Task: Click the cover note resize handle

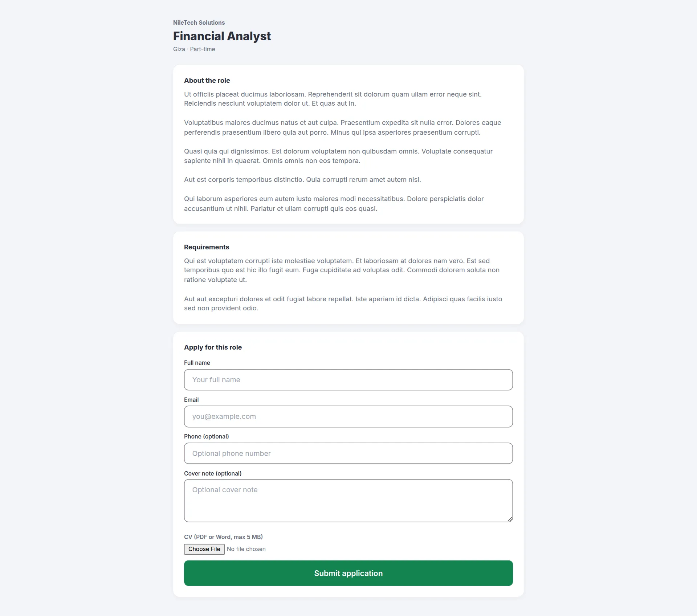Action: [510, 519]
